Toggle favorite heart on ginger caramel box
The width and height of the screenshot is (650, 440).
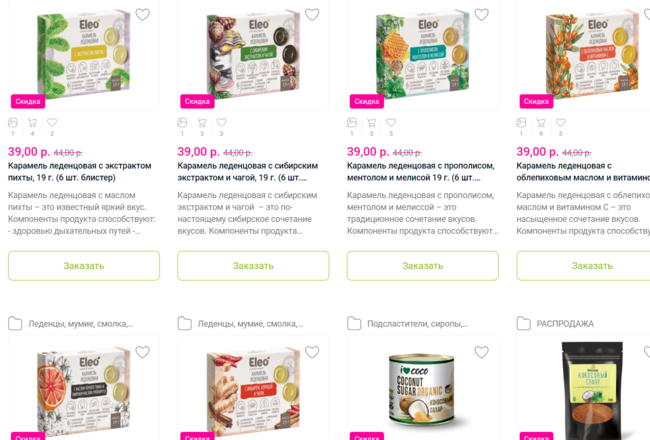click(312, 352)
